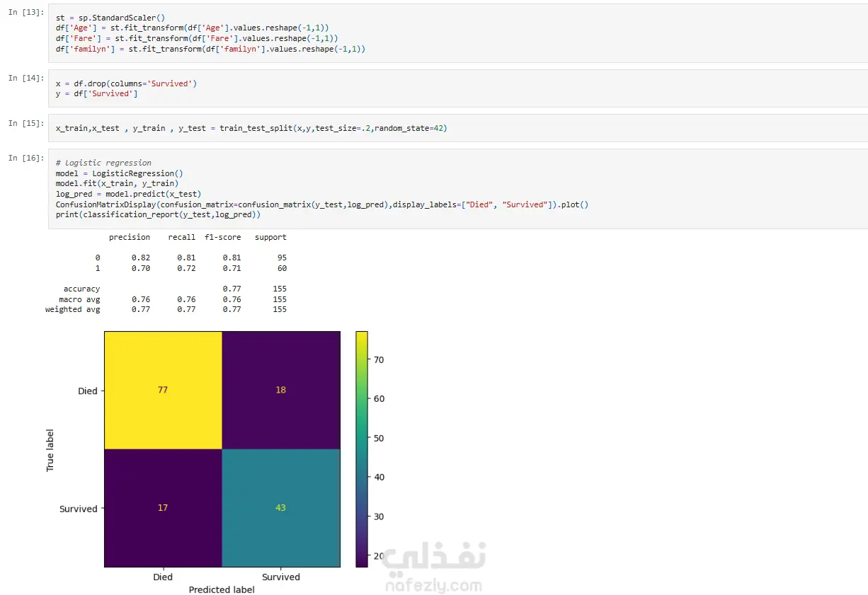This screenshot has width=868, height=595.
Task: Click the ConfusionMatrixDisplay code line
Action: [322, 204]
